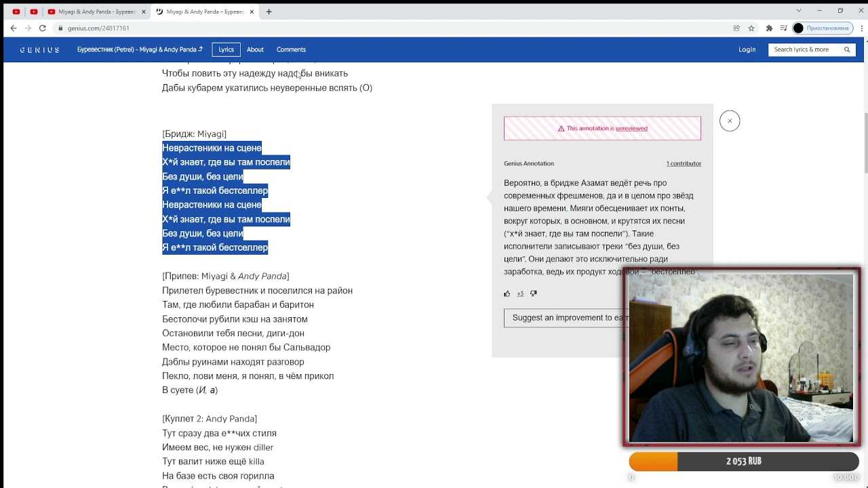Click the [Бридж: Miyagi] section header
Image resolution: width=868 pixels, height=488 pixels.
(194, 134)
